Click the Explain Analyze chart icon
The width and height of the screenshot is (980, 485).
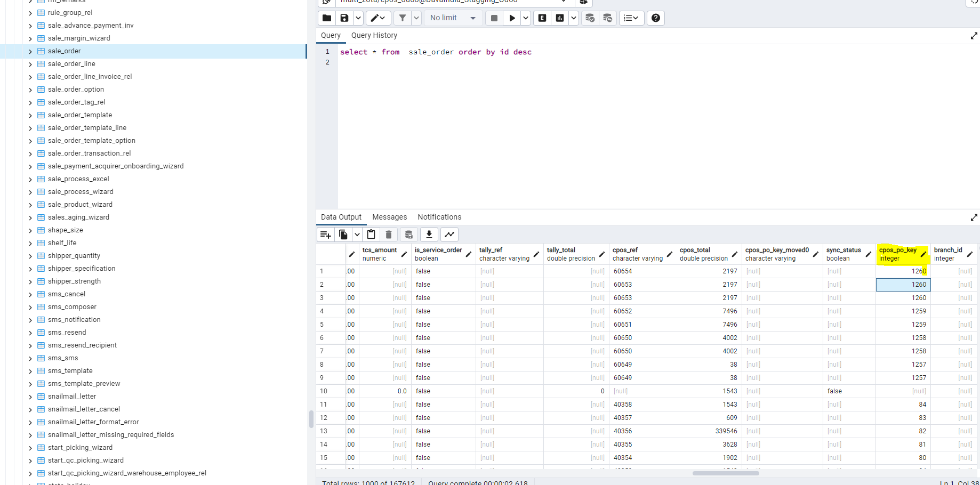[x=560, y=18]
